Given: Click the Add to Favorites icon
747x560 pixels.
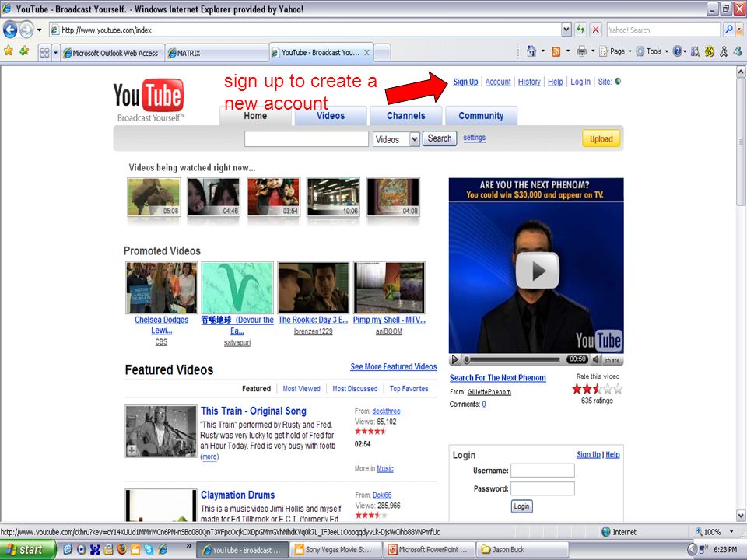Looking at the screenshot, I should 24,51.
